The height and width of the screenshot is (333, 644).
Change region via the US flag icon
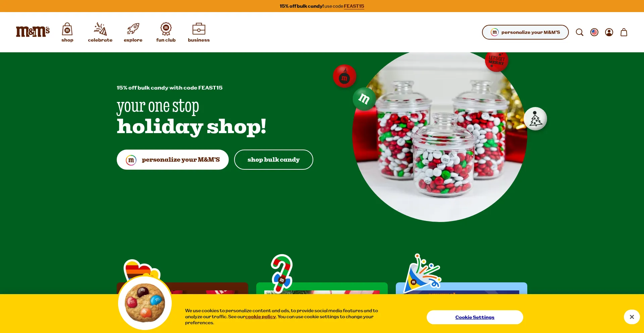tap(594, 32)
